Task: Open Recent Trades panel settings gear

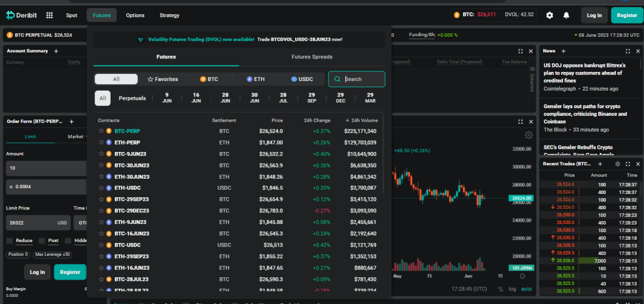Action: click(618, 164)
